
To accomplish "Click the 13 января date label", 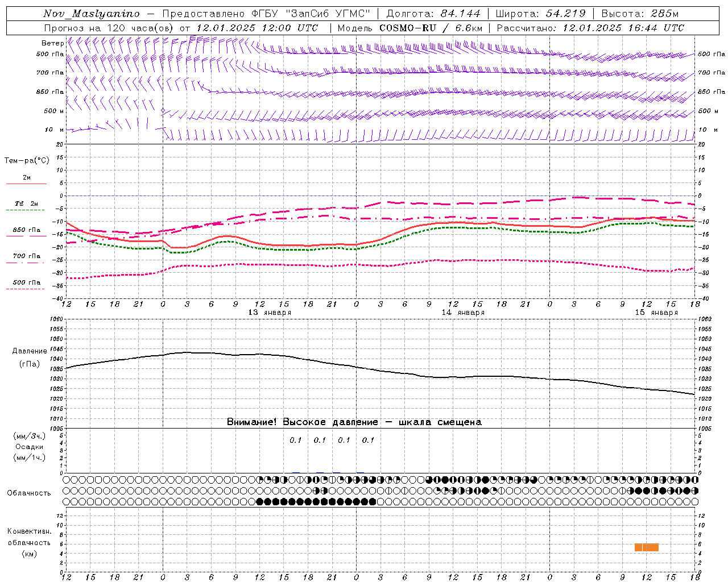I will pyautogui.click(x=270, y=313).
